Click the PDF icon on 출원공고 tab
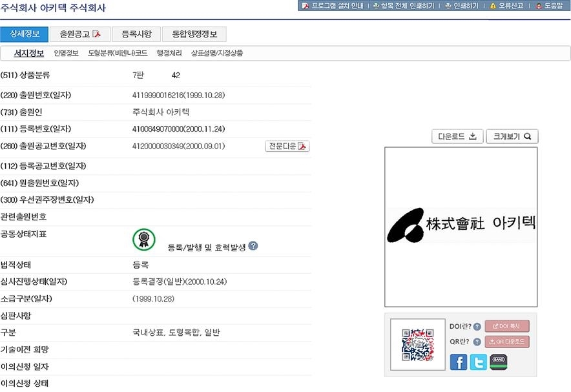Screen dimensions: 571x392 [96, 34]
